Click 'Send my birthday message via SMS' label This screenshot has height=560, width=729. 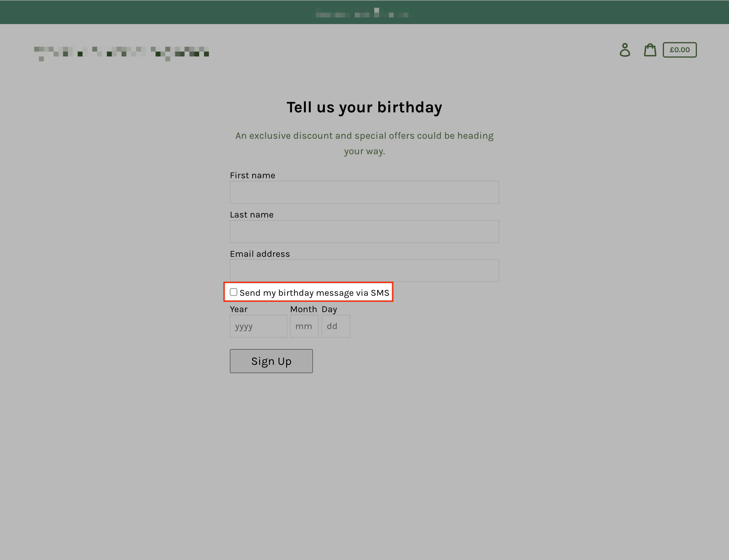314,293
